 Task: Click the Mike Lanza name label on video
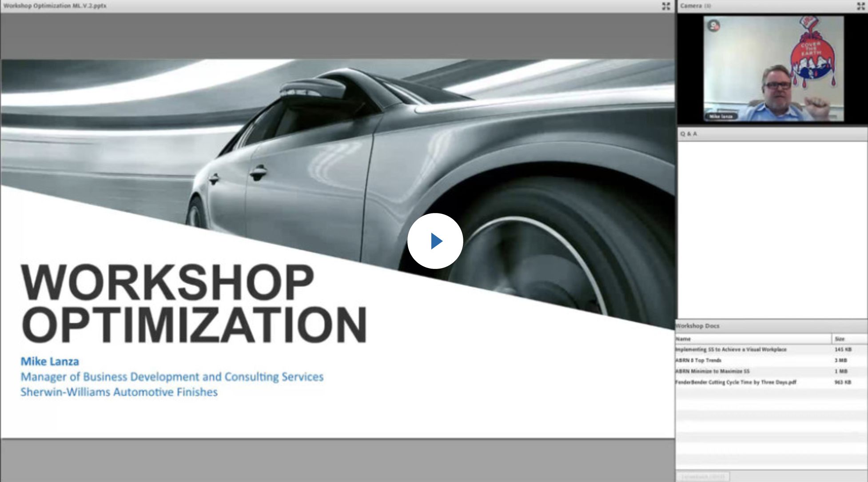721,116
